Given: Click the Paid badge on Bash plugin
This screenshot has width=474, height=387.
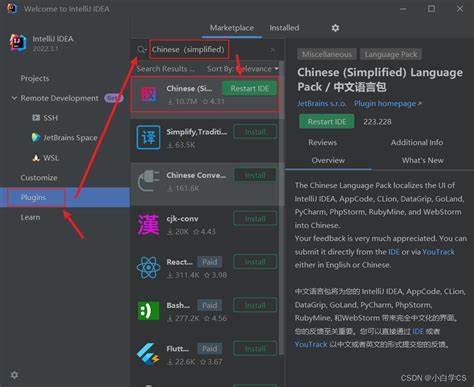Looking at the screenshot, I should pyautogui.click(x=210, y=305).
